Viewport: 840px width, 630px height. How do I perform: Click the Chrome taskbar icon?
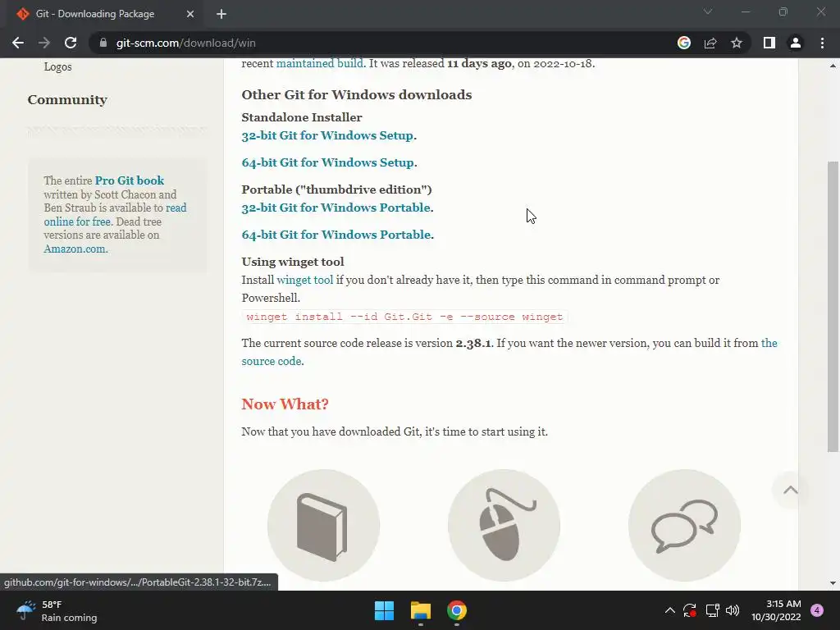[x=457, y=610]
